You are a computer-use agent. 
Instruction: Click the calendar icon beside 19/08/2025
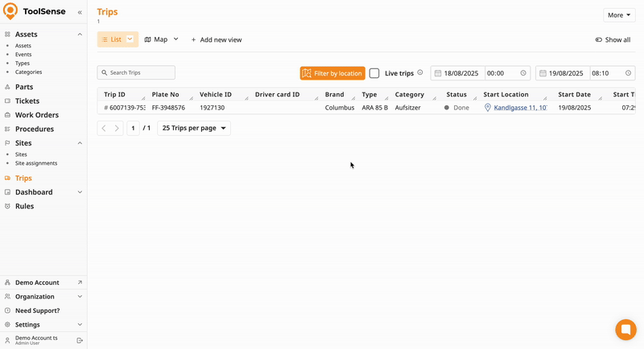coord(543,73)
